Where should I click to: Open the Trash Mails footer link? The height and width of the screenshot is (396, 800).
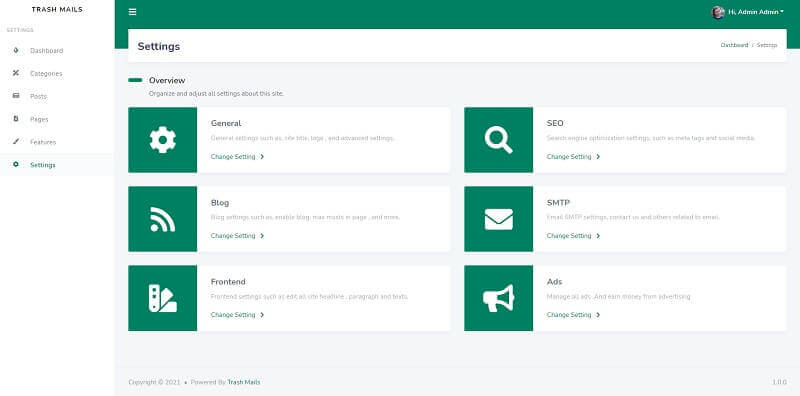(x=244, y=382)
